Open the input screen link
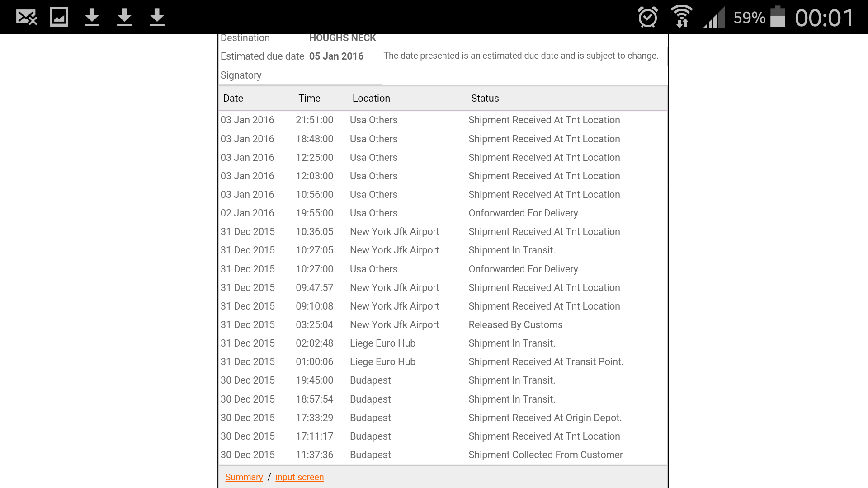The image size is (868, 488). [299, 477]
